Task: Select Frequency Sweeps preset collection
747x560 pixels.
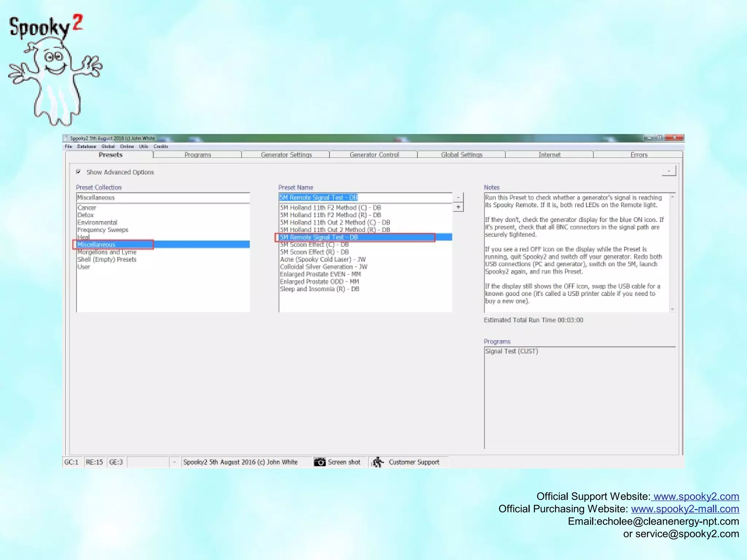Action: click(x=102, y=230)
